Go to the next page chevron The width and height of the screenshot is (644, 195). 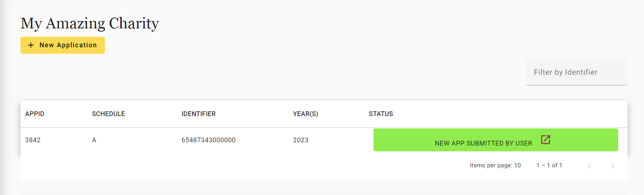pyautogui.click(x=612, y=166)
